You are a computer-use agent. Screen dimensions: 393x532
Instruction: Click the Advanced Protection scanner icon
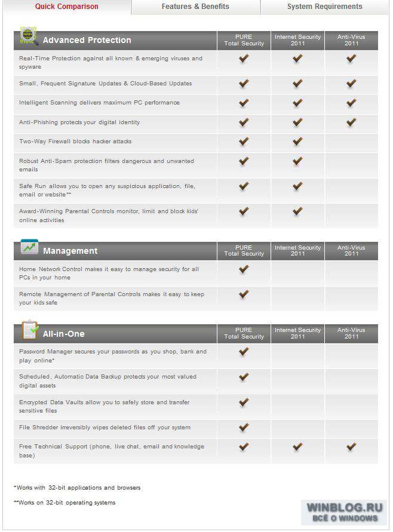28,36
